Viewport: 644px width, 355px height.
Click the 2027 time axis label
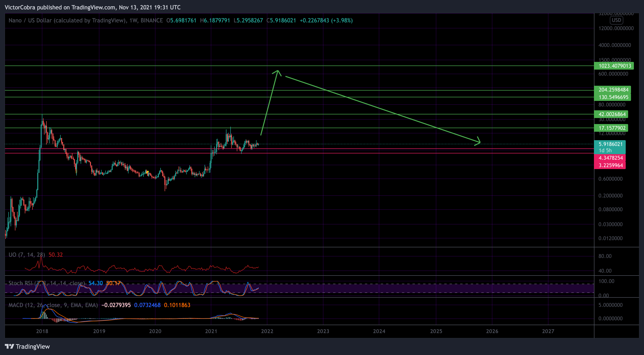coord(548,331)
